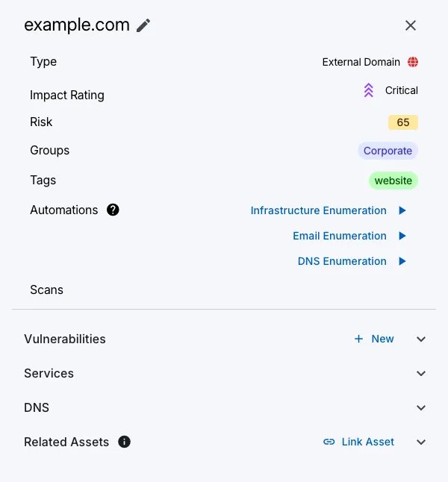Open the DNS Enumeration link
Viewport: 448px width, 482px height.
click(342, 261)
